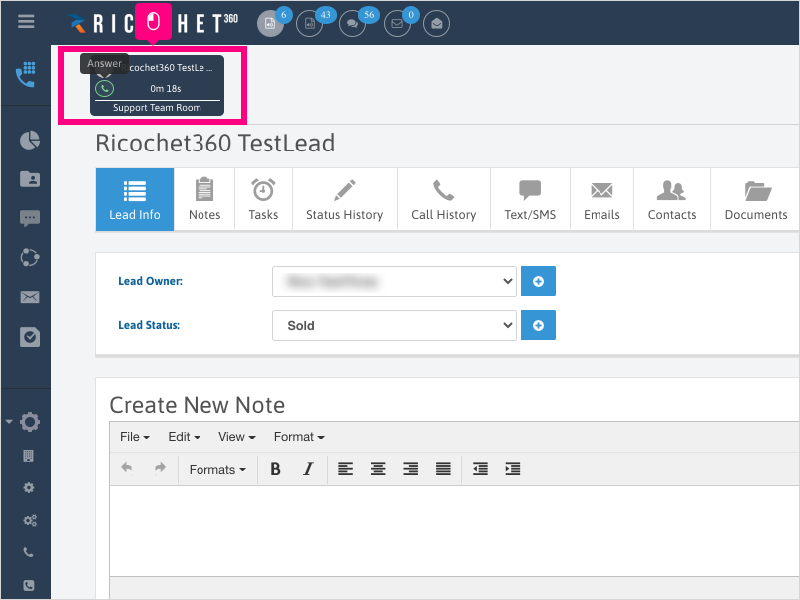Viewport: 800px width, 600px height.
Task: Click the Ricochet360 logo
Action: pos(153,23)
